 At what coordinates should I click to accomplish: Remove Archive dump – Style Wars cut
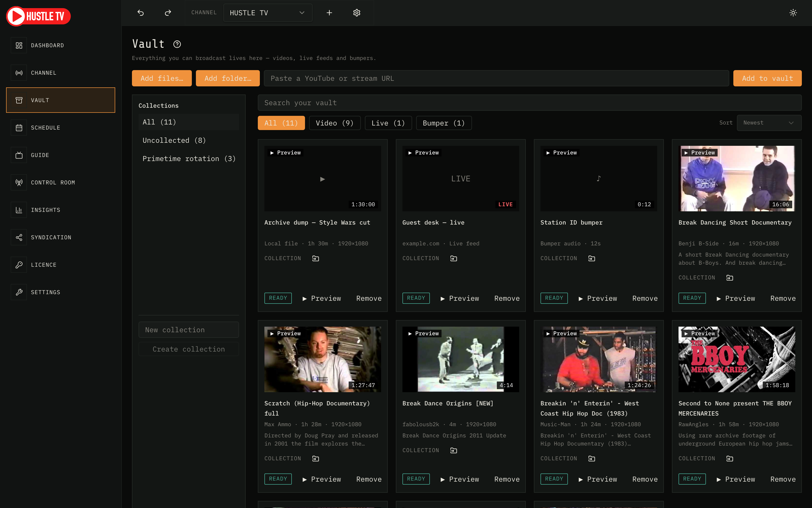coord(369,298)
